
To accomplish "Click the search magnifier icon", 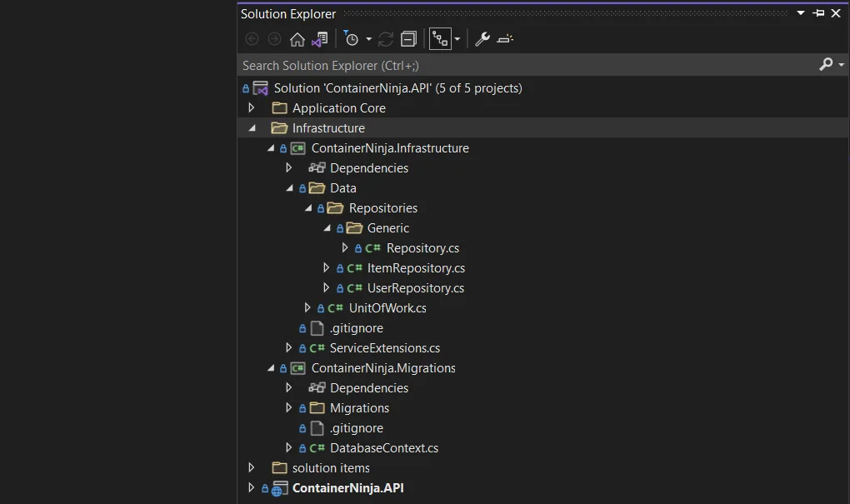I will [826, 65].
